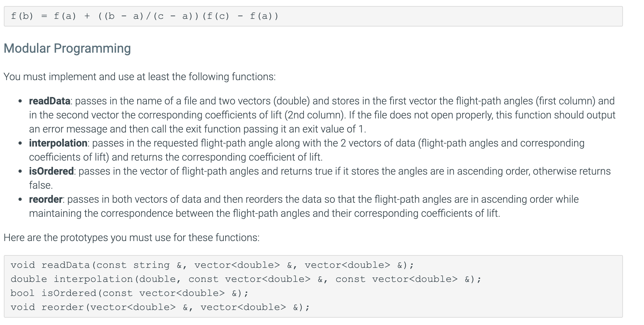644x325 pixels.
Task: Click the void reorder prototype line
Action: pos(160,307)
